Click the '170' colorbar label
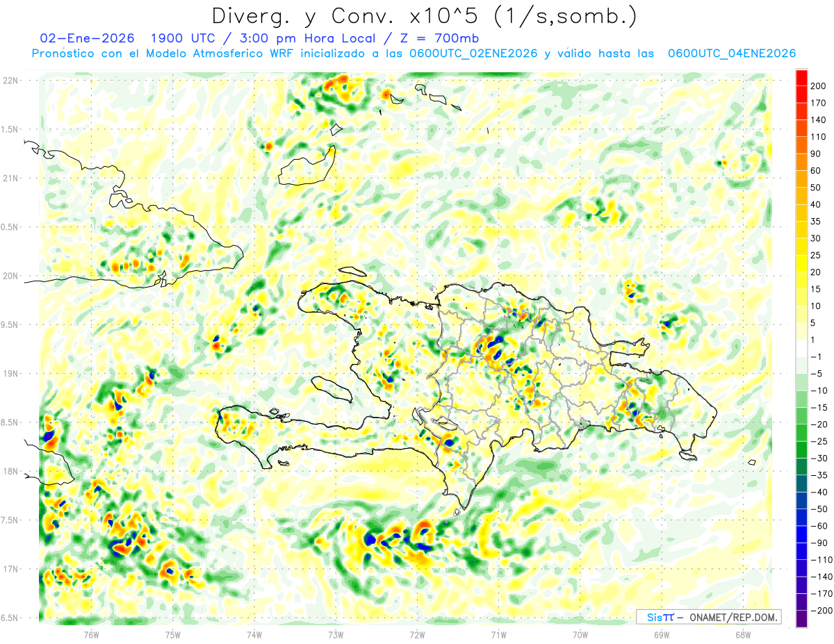The height and width of the screenshot is (644, 834). [818, 103]
